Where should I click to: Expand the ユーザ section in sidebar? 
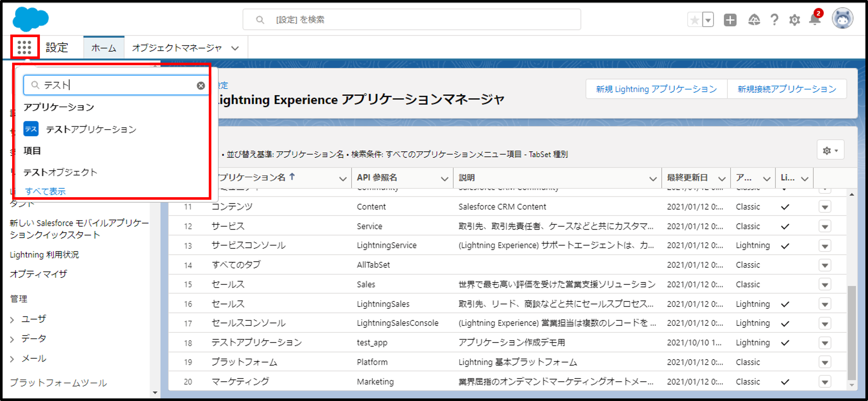(12, 319)
